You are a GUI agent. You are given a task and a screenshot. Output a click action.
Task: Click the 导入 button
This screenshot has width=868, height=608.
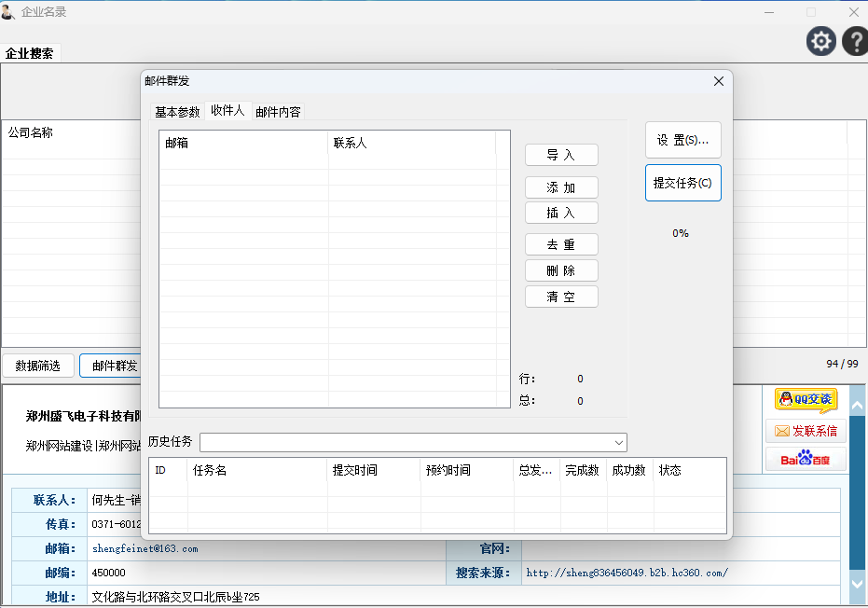(561, 155)
